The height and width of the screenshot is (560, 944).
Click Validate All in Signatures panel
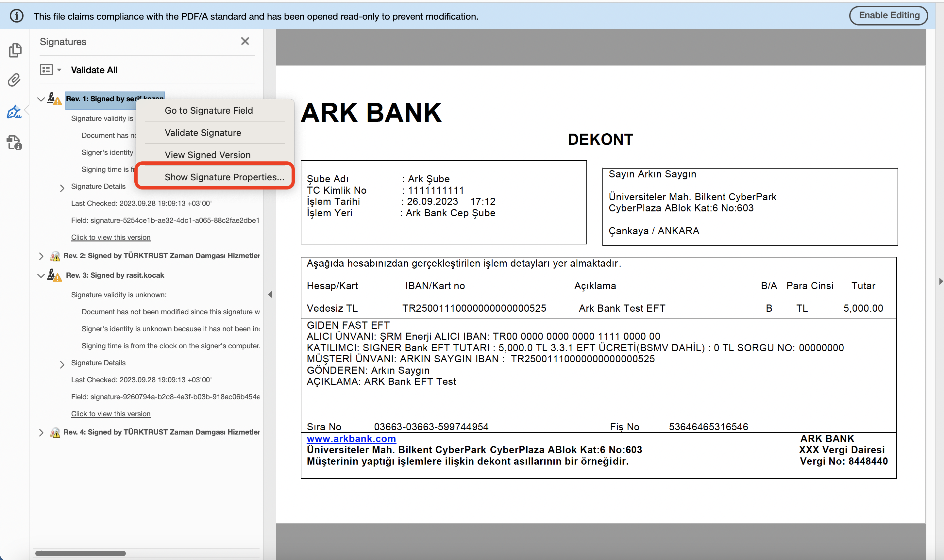pyautogui.click(x=94, y=70)
